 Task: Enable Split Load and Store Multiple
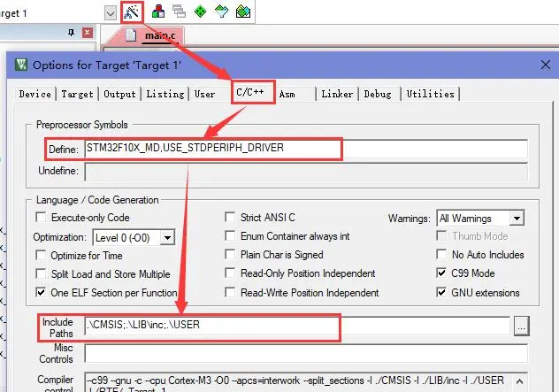41,273
